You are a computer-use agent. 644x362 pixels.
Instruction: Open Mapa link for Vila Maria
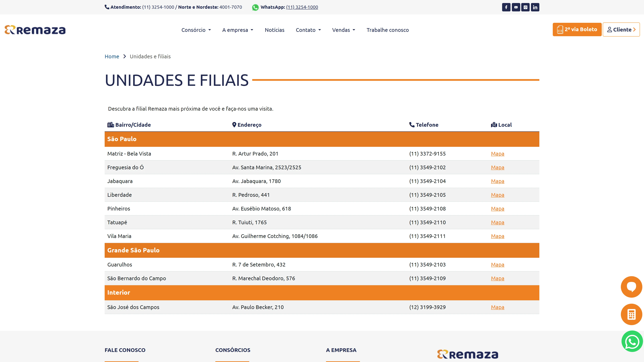pyautogui.click(x=497, y=236)
